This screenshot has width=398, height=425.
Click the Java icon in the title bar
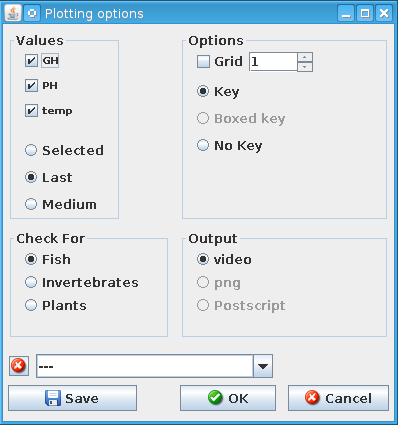click(13, 13)
